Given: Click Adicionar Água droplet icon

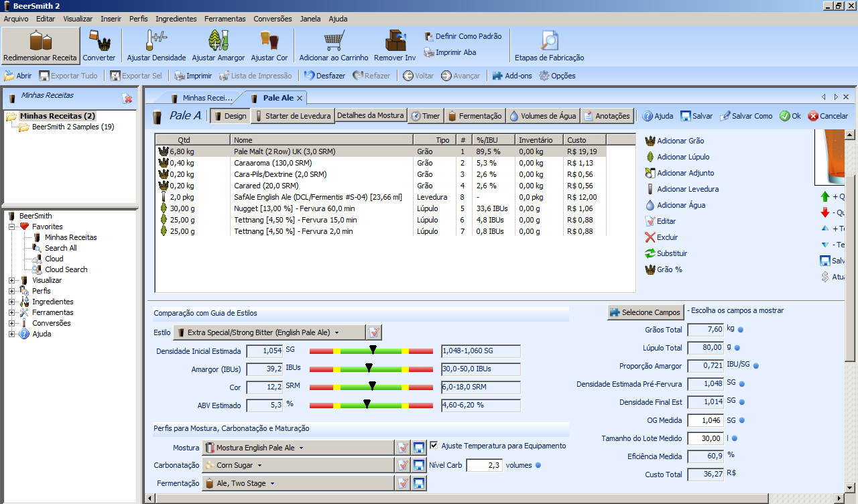Looking at the screenshot, I should [x=650, y=205].
